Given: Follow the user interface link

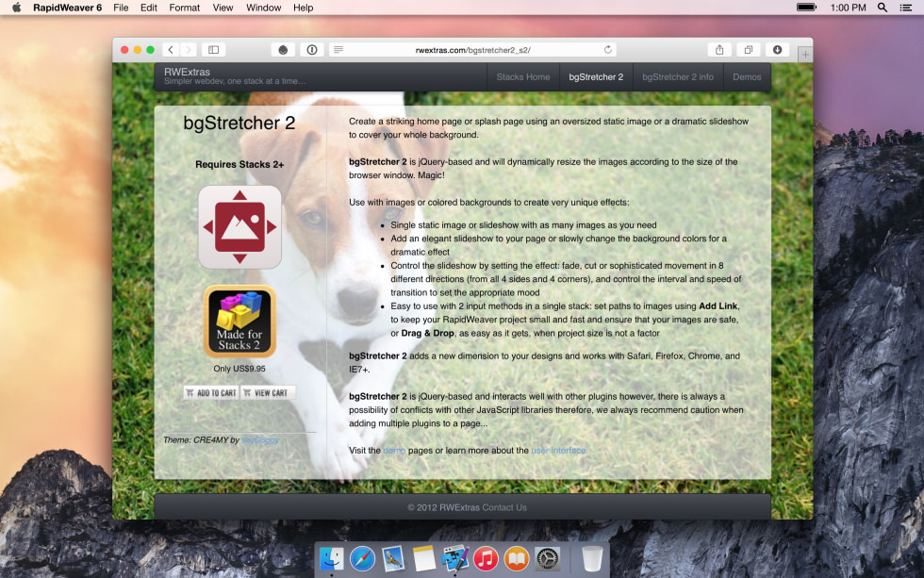Looking at the screenshot, I should (558, 451).
